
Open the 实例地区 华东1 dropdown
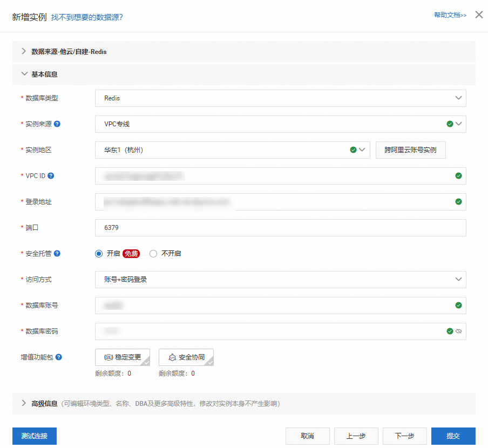point(233,150)
